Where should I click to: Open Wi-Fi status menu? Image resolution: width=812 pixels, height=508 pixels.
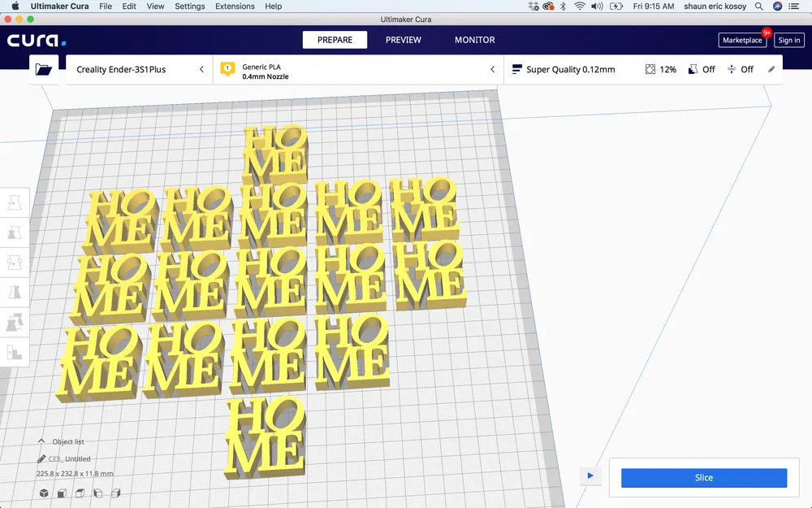pos(580,7)
